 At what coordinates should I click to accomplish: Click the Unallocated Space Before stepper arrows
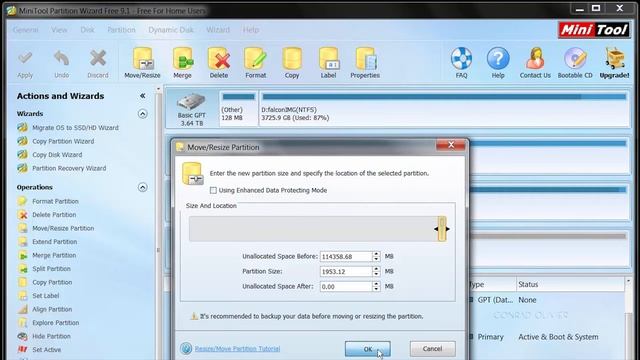tap(376, 256)
